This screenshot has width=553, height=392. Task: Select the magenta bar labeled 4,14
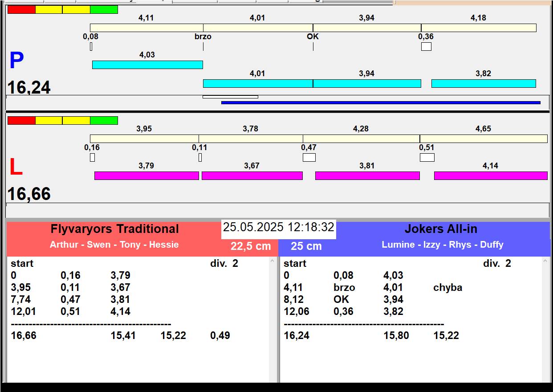491,176
